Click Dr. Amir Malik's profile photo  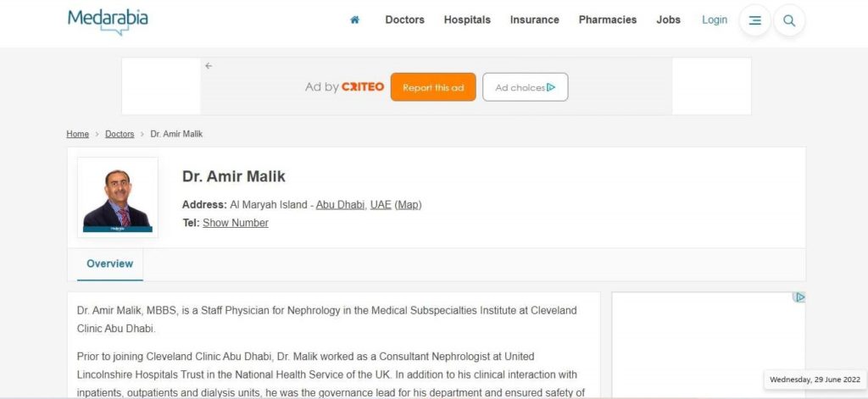(x=117, y=197)
